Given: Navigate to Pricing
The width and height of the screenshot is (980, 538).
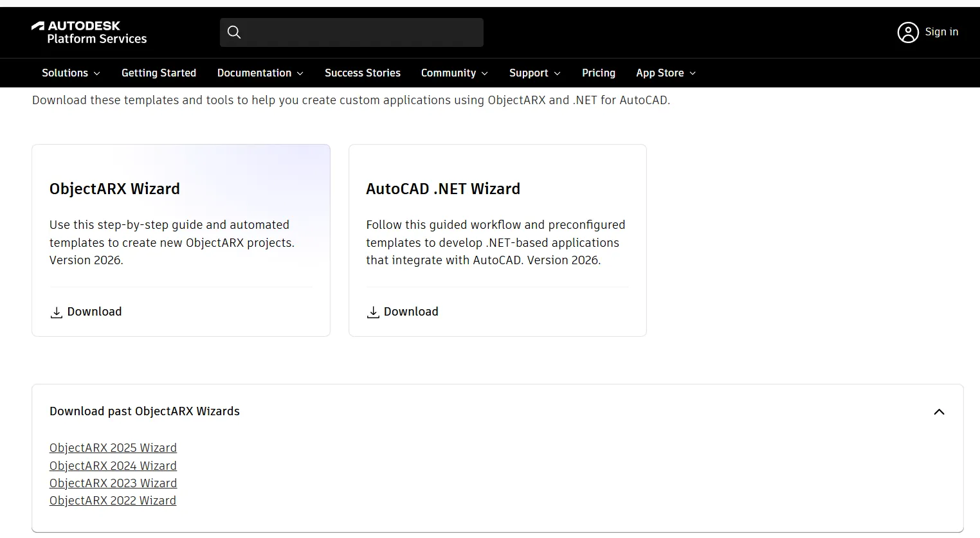Looking at the screenshot, I should 599,73.
